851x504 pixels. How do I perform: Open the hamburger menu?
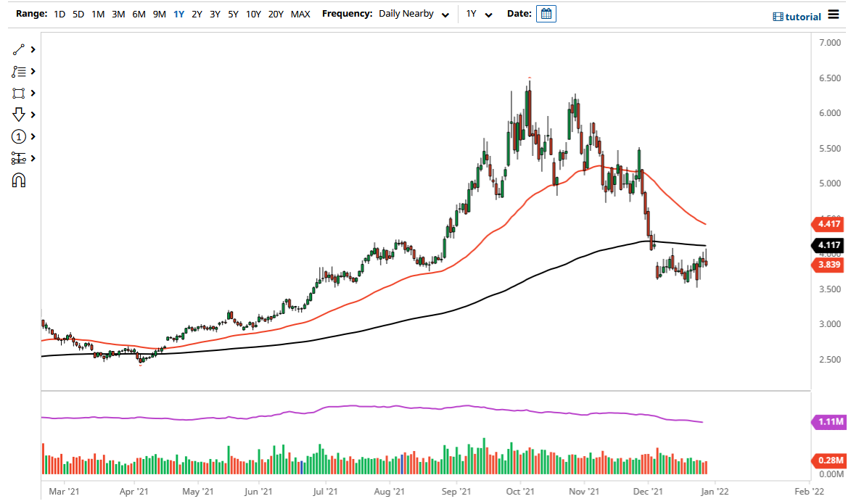pyautogui.click(x=834, y=15)
